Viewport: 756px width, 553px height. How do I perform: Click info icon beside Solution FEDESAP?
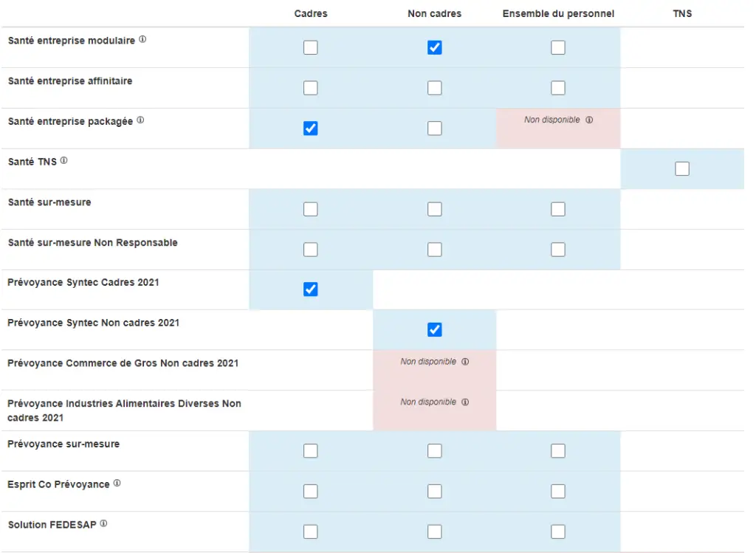pos(103,523)
